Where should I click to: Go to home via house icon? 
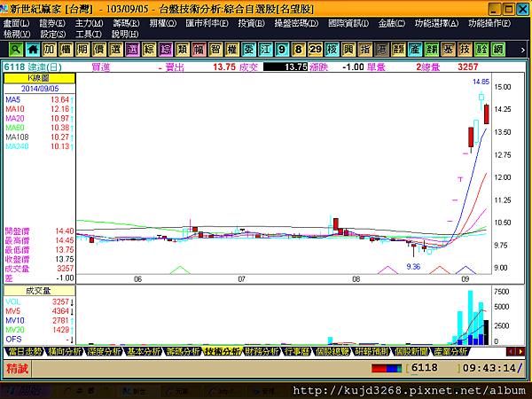(33, 50)
